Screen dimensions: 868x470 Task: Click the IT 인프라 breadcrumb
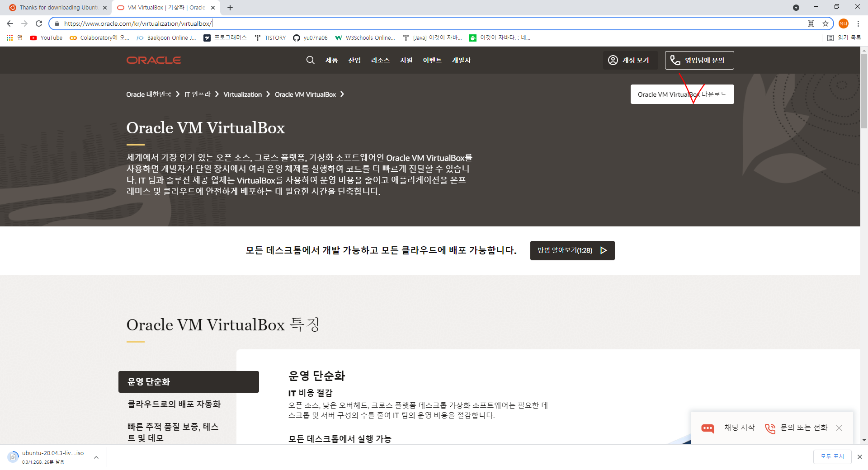197,94
